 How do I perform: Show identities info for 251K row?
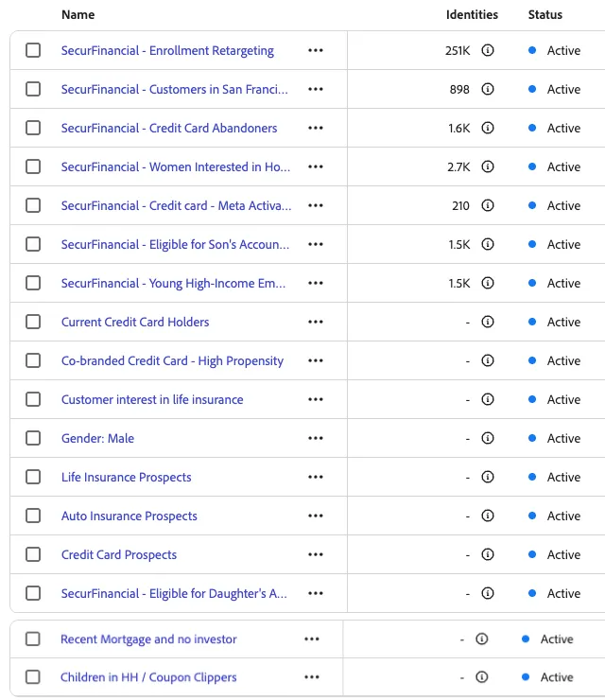coord(488,50)
